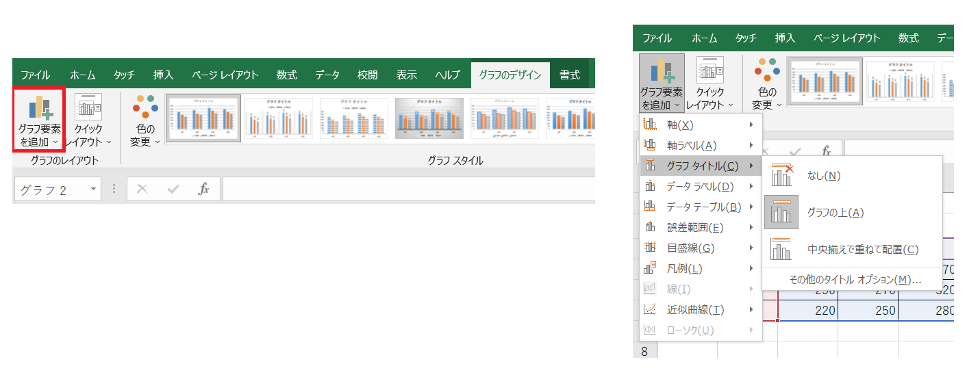Switch to the 書式 tab
The height and width of the screenshot is (377, 980).
(569, 75)
